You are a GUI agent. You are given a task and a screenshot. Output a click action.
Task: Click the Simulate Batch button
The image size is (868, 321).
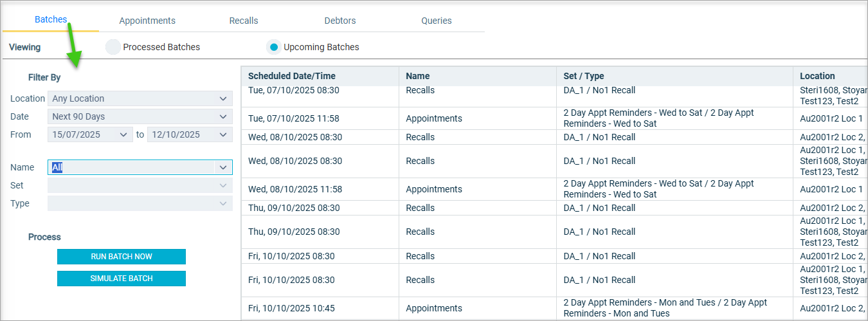tap(122, 279)
